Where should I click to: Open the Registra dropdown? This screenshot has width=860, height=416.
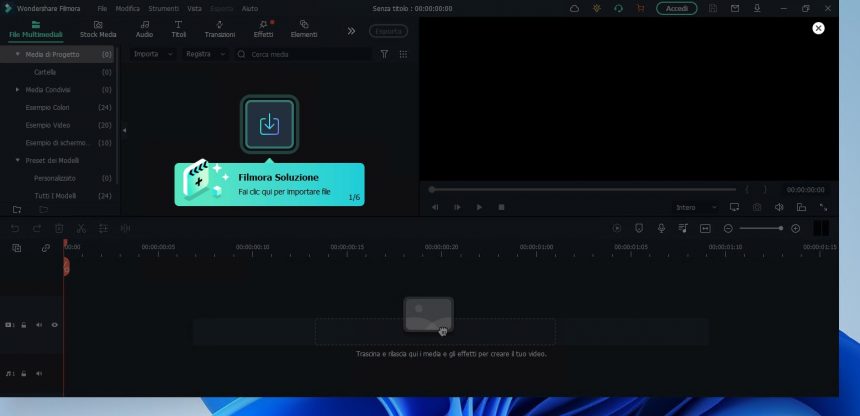205,54
